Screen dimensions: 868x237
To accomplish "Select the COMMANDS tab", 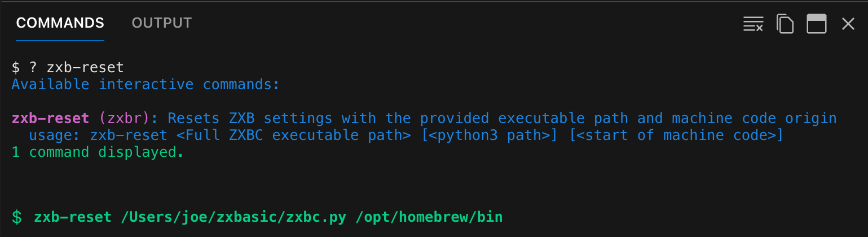I will point(60,23).
